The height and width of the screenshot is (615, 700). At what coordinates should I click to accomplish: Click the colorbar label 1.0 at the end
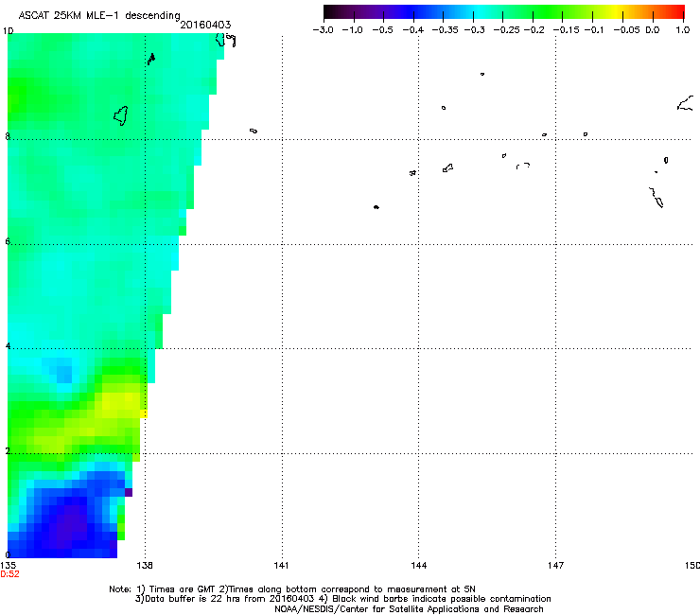[683, 30]
